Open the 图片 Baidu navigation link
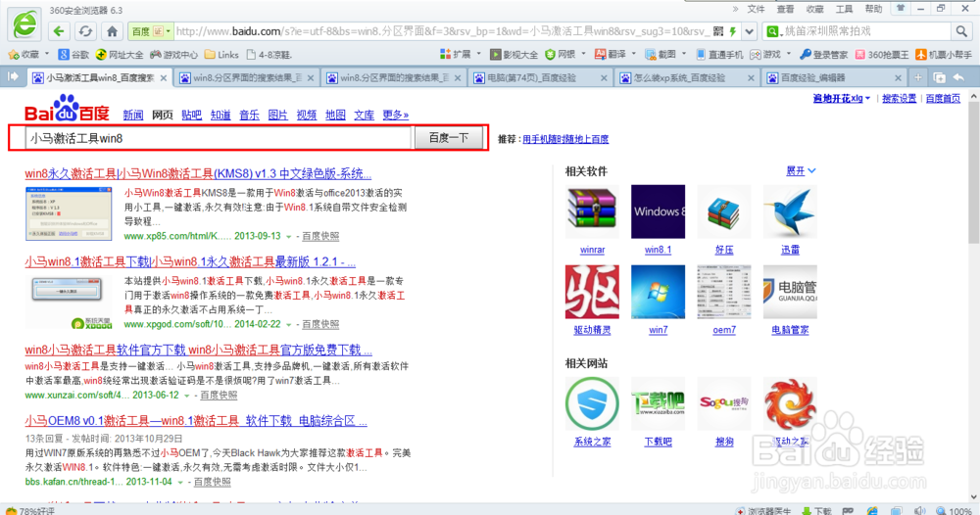Image resolution: width=980 pixels, height=515 pixels. (277, 115)
